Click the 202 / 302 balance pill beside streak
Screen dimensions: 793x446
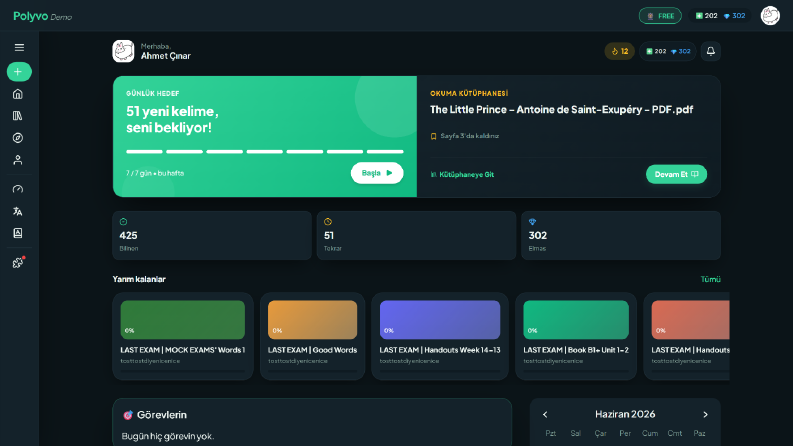668,51
